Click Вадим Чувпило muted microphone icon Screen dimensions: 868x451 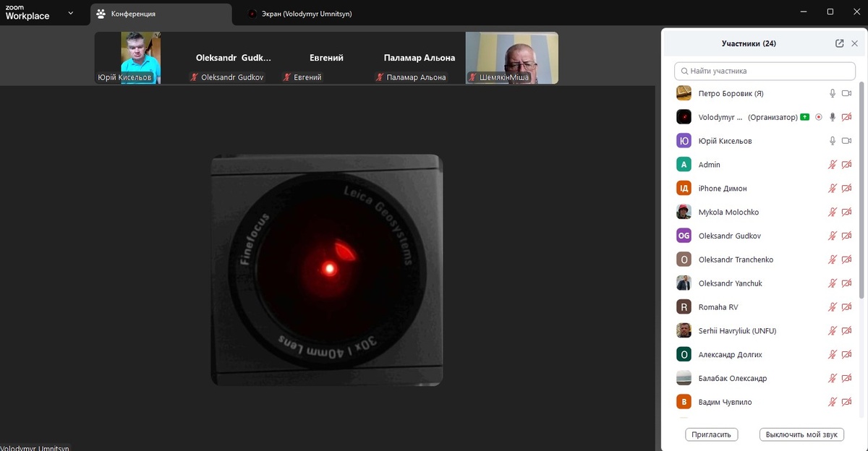click(x=833, y=402)
